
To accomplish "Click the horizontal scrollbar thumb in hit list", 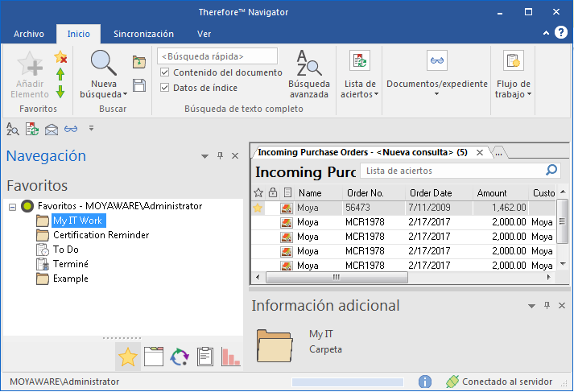I will (337, 277).
